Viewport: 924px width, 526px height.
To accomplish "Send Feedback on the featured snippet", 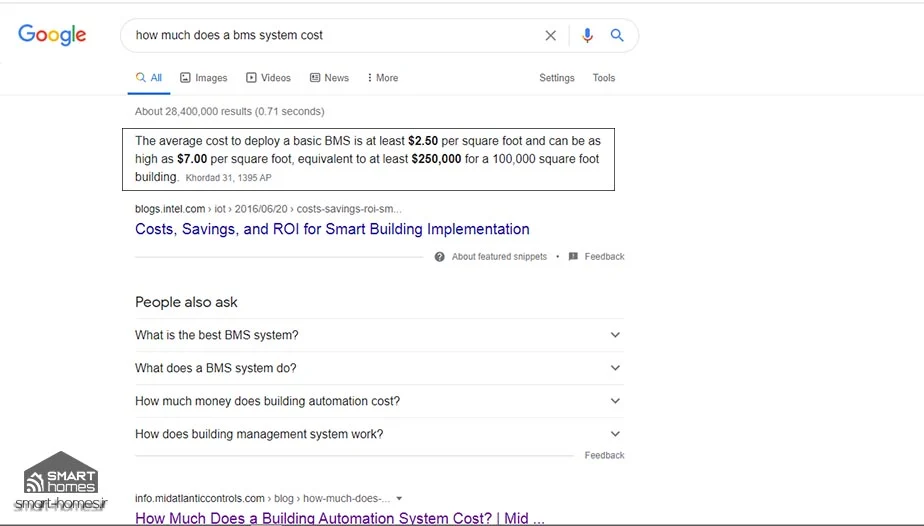I will click(x=604, y=257).
